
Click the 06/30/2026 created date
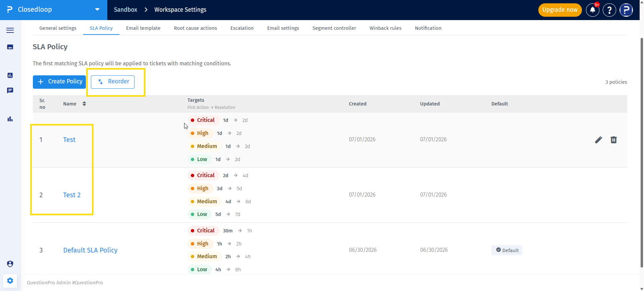click(363, 250)
